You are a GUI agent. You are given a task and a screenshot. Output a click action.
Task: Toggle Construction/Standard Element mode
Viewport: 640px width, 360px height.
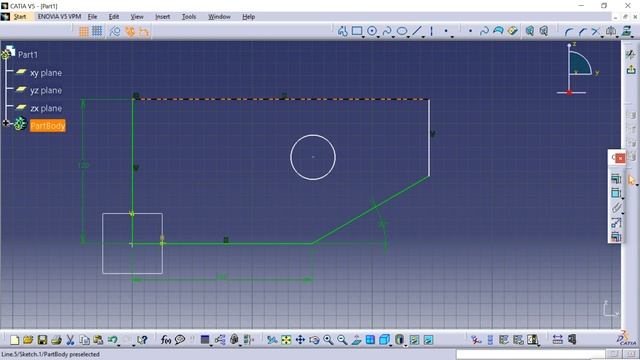pos(115,31)
